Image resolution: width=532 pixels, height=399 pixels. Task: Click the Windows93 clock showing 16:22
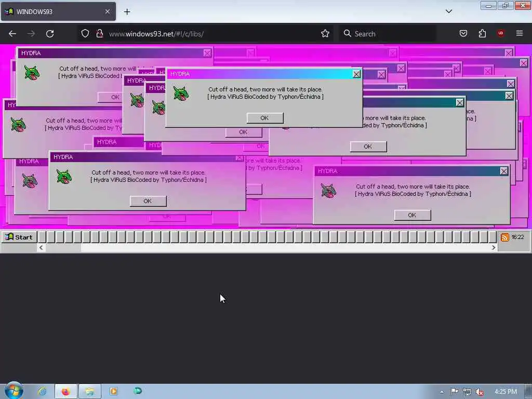[518, 237]
